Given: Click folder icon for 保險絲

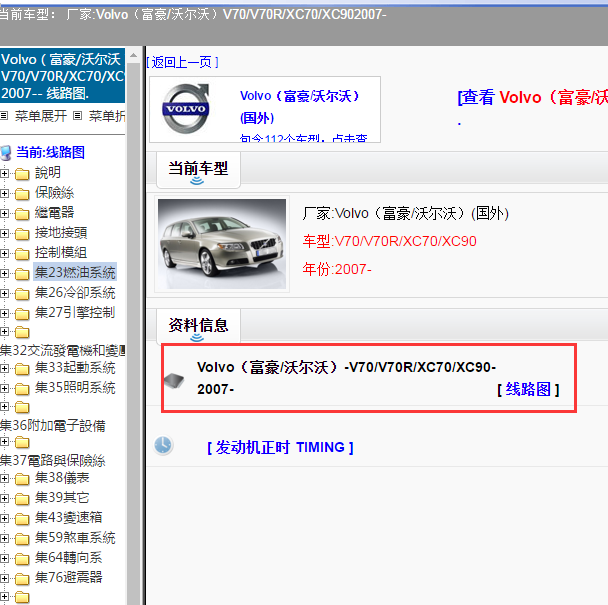Looking at the screenshot, I should click(x=22, y=194).
